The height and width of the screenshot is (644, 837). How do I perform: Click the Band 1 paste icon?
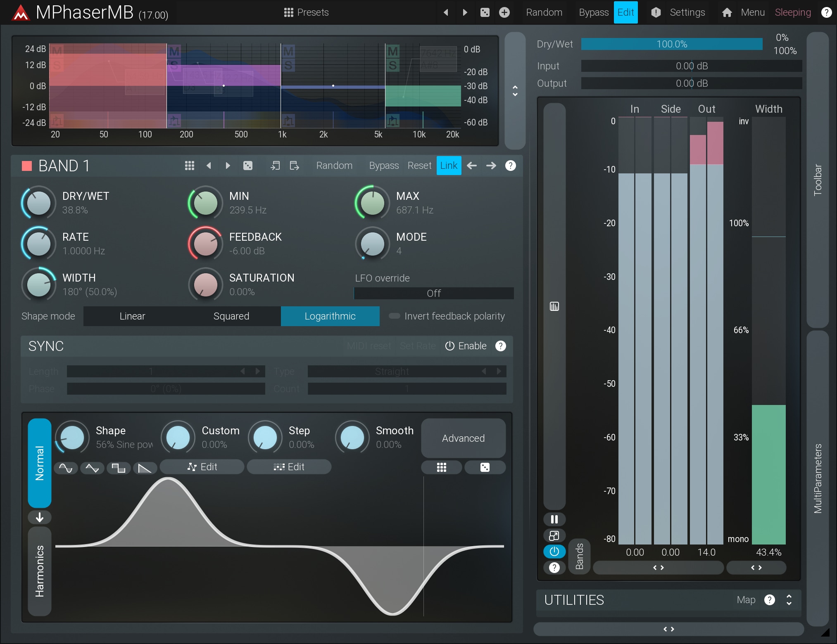tap(294, 166)
